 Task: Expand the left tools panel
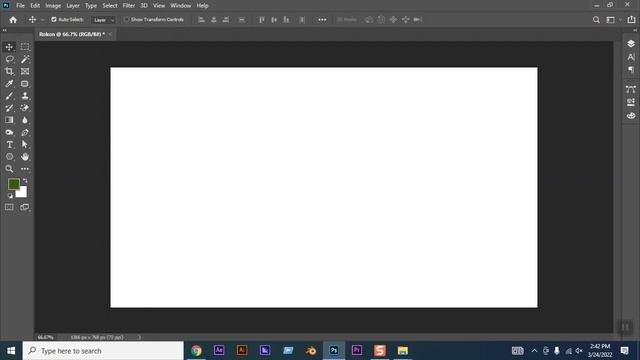pos(4,30)
